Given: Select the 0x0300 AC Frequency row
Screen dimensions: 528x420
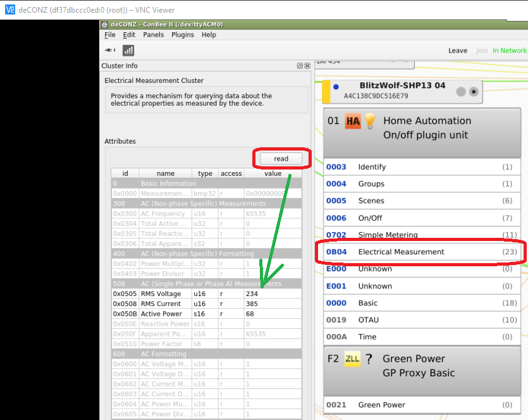Looking at the screenshot, I should 206,214.
